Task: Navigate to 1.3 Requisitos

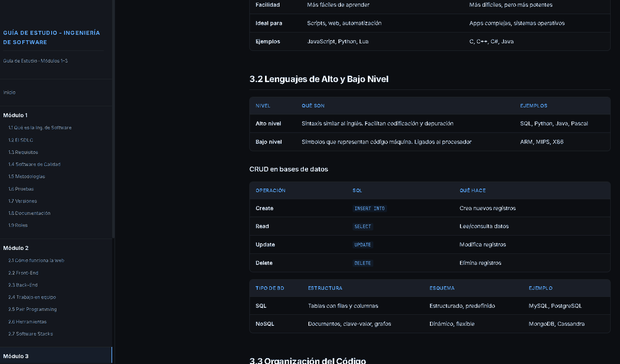Action: pos(23,152)
